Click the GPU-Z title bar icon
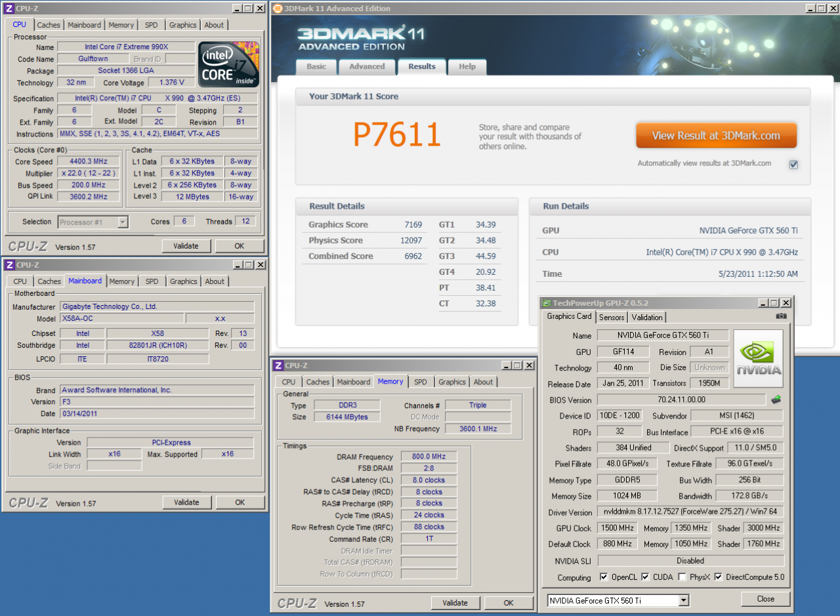The height and width of the screenshot is (616, 840). coord(546,303)
